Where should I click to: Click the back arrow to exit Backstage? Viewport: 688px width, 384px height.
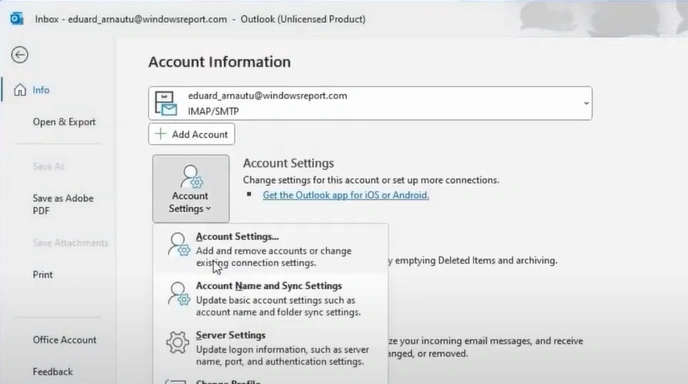tap(20, 55)
